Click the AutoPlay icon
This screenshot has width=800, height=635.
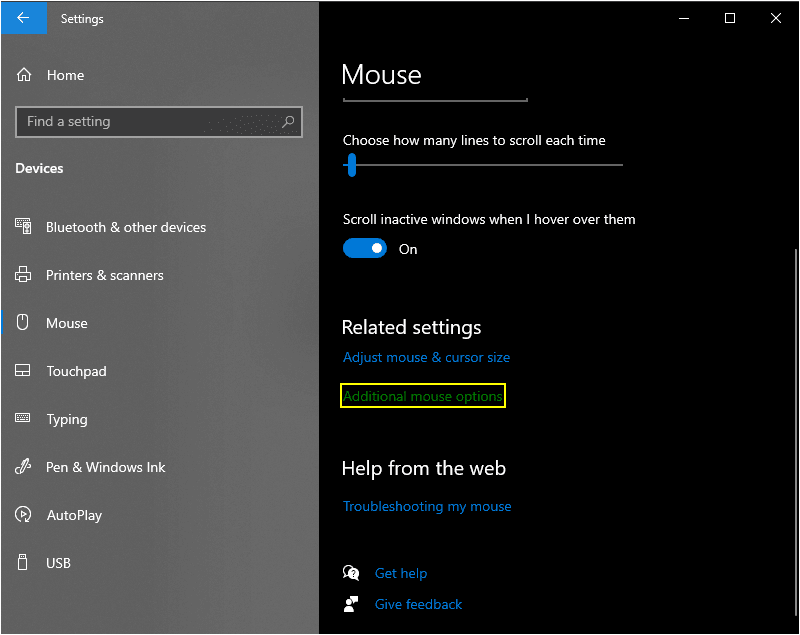pos(23,514)
